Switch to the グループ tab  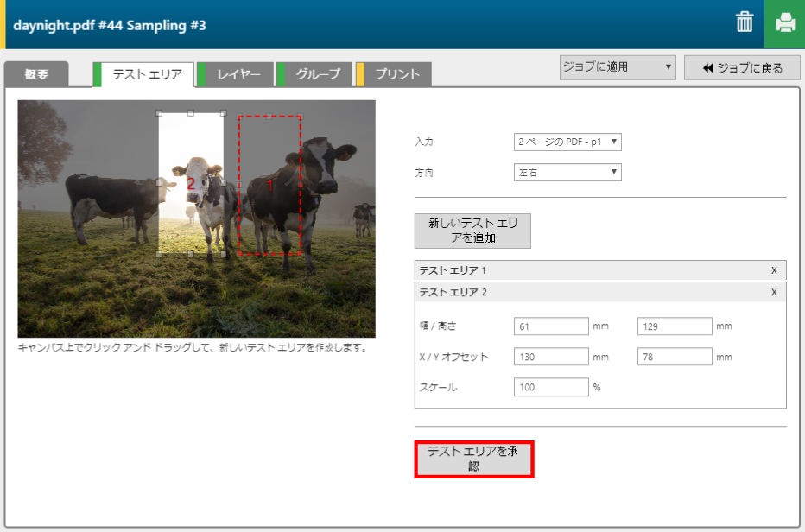[317, 74]
